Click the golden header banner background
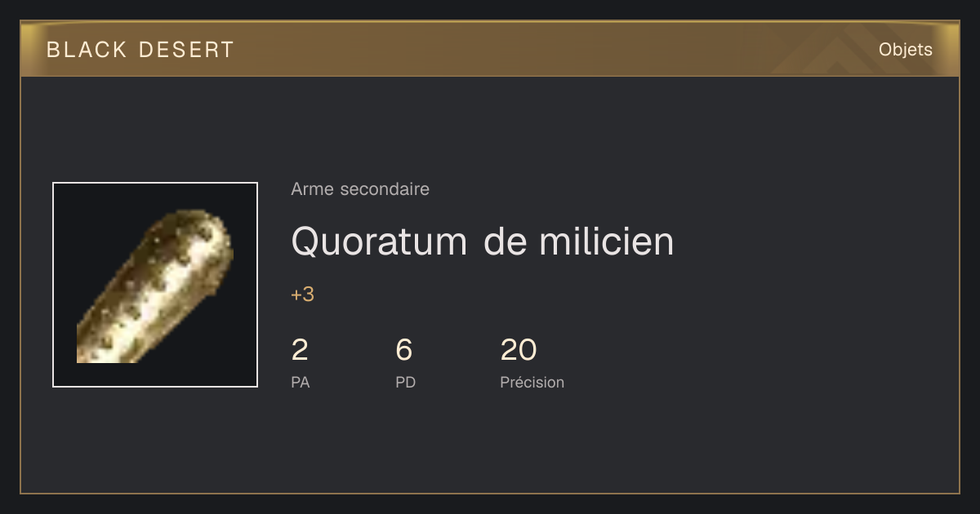The image size is (980, 514). [490, 49]
